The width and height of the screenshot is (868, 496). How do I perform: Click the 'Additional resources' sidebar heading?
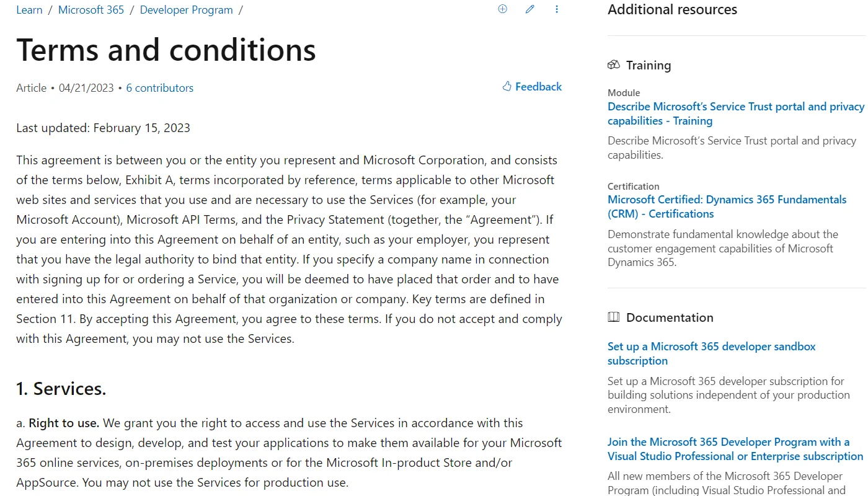click(x=672, y=9)
